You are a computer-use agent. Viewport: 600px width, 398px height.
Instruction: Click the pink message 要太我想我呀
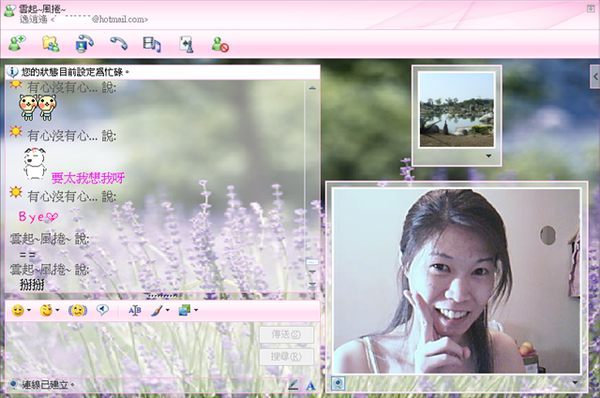[x=88, y=178]
